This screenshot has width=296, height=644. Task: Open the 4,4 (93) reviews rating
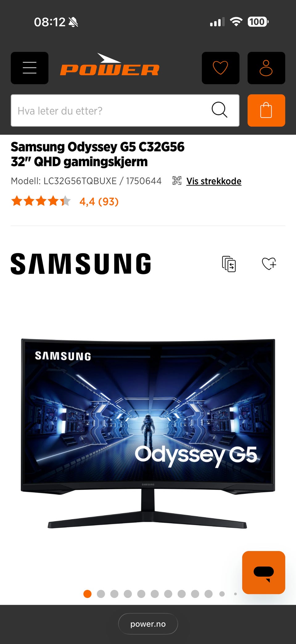point(99,202)
